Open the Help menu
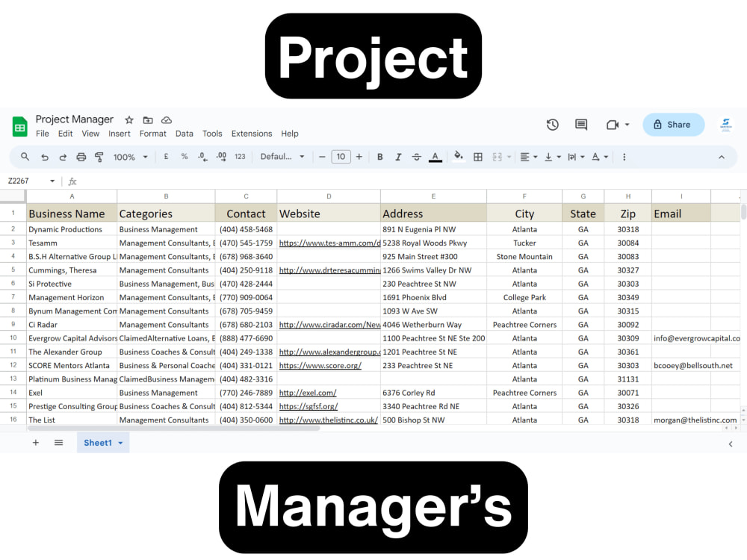The width and height of the screenshot is (747, 560). [289, 134]
